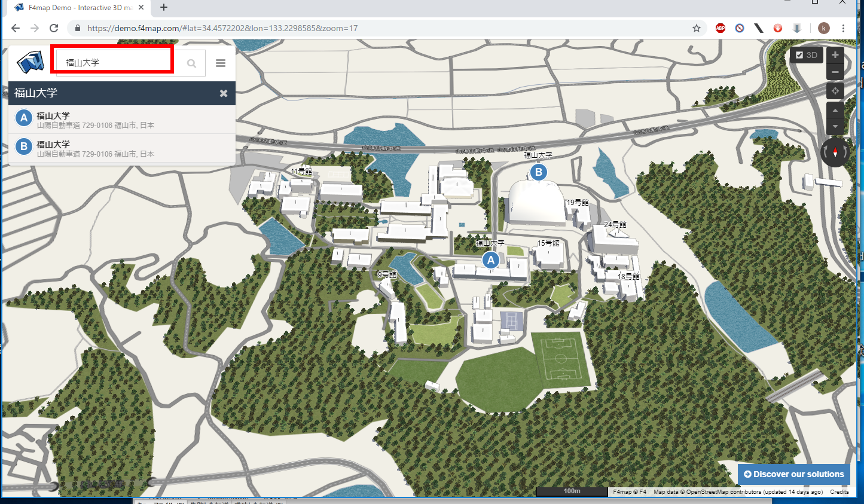Click the F4map logo icon
The height and width of the screenshot is (504, 864).
pyautogui.click(x=30, y=62)
